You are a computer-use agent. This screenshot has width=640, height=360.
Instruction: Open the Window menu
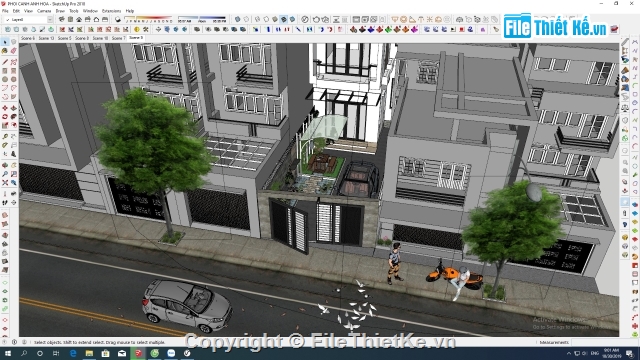tap(90, 11)
